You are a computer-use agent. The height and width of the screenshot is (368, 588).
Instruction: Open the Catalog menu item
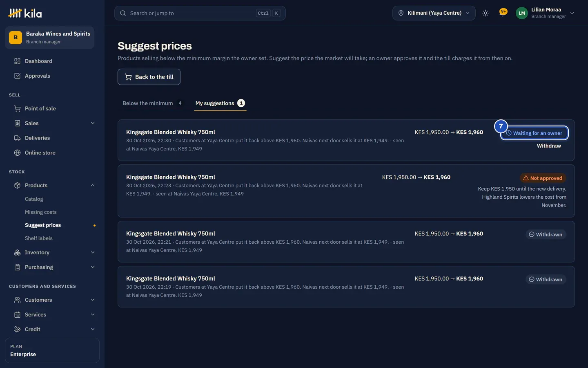(x=34, y=199)
